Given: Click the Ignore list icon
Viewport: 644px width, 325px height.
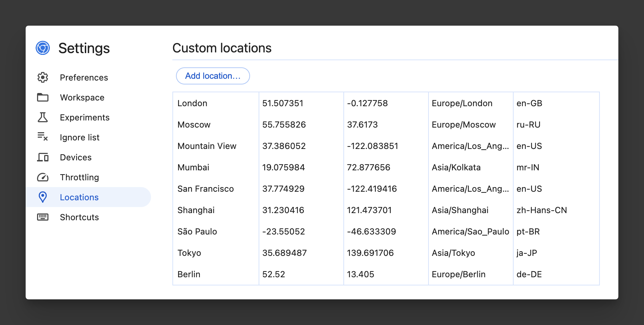Looking at the screenshot, I should [x=43, y=137].
